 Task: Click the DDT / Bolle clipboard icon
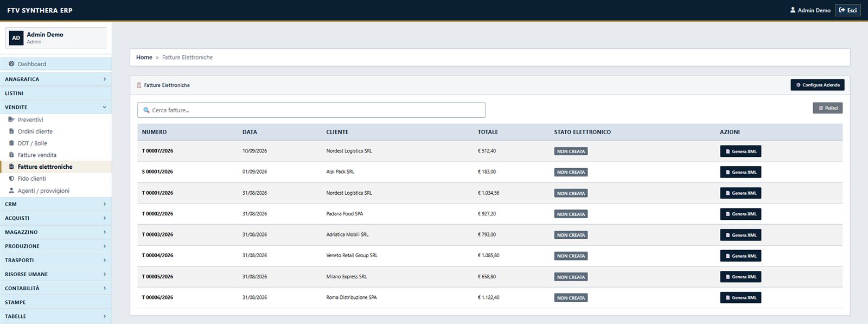pyautogui.click(x=11, y=143)
